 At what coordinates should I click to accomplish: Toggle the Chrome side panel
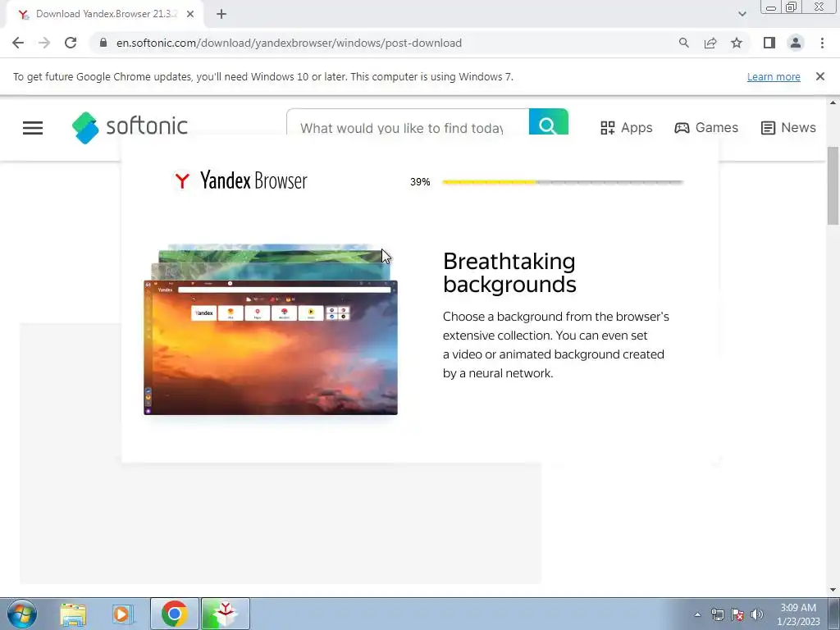tap(769, 43)
